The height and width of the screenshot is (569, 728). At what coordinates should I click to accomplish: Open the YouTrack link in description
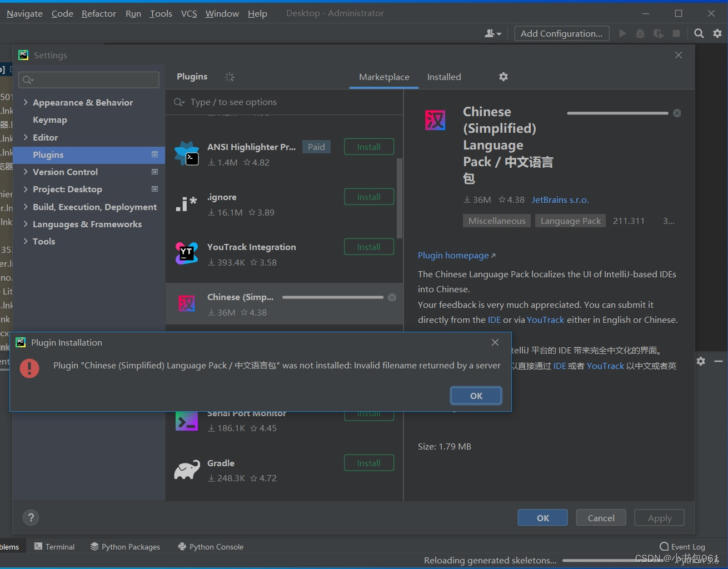point(545,320)
